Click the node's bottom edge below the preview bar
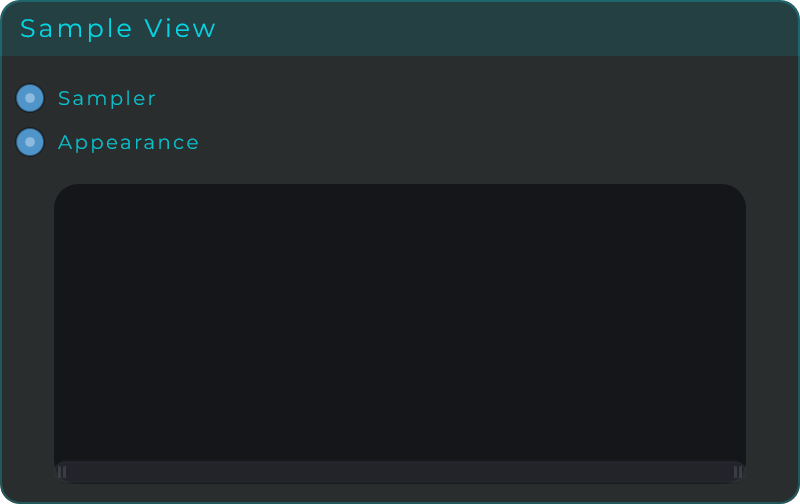The image size is (800, 504). pyautogui.click(x=400, y=493)
